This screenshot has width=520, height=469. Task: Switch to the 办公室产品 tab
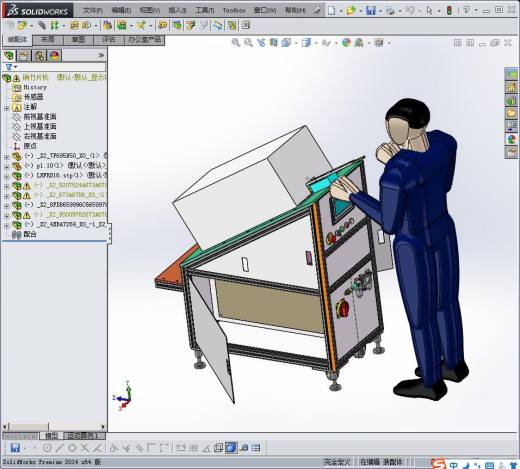[x=145, y=40]
